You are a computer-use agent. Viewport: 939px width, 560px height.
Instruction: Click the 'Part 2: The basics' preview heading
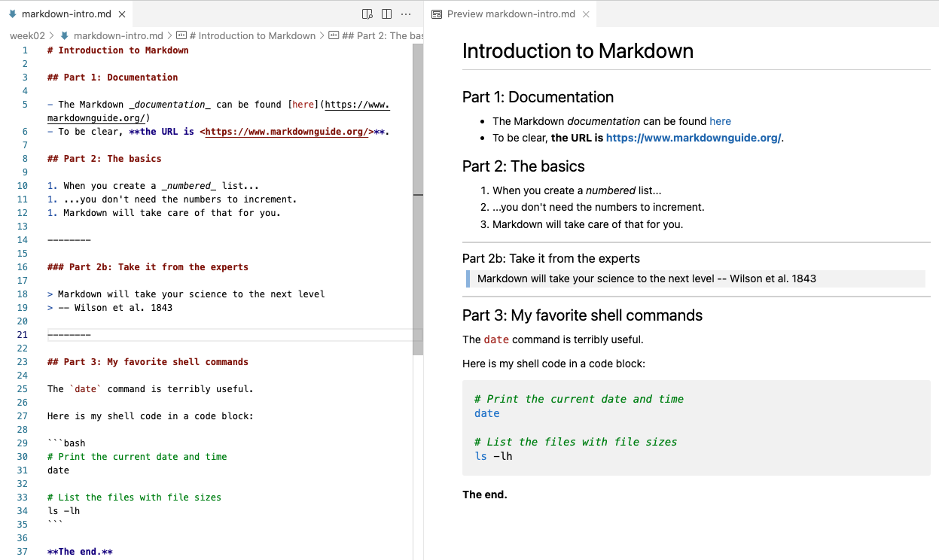coord(523,166)
